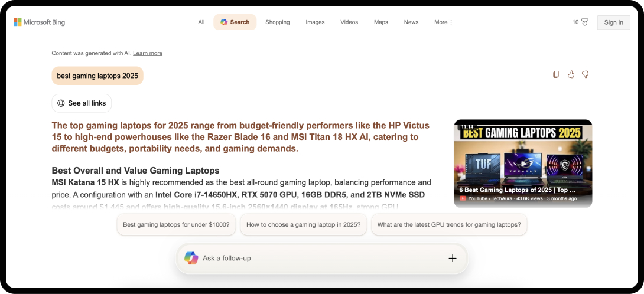Click the globe icon in See all links
This screenshot has height=294, width=644.
[x=61, y=103]
